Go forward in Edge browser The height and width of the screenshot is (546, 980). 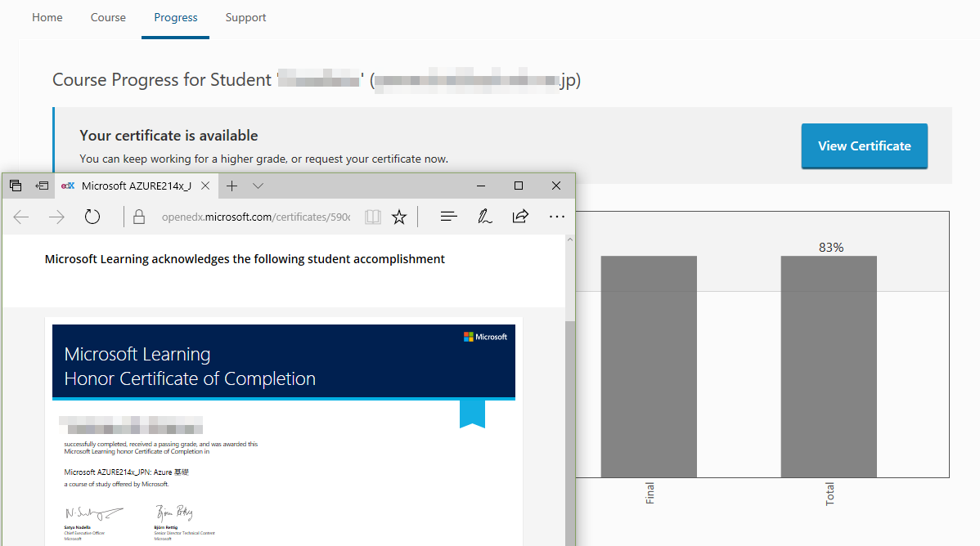pos(57,217)
